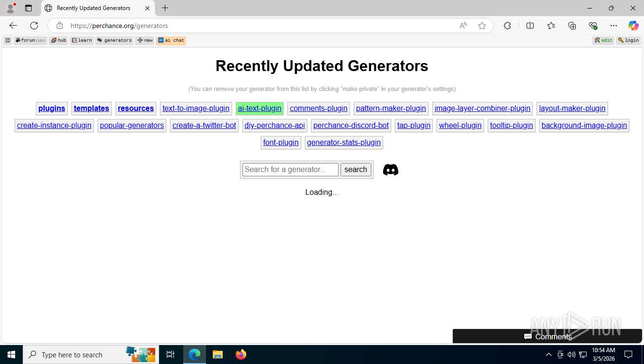Screen dimensions: 644x364
Task: Open a new browser tab
Action: click(x=165, y=8)
